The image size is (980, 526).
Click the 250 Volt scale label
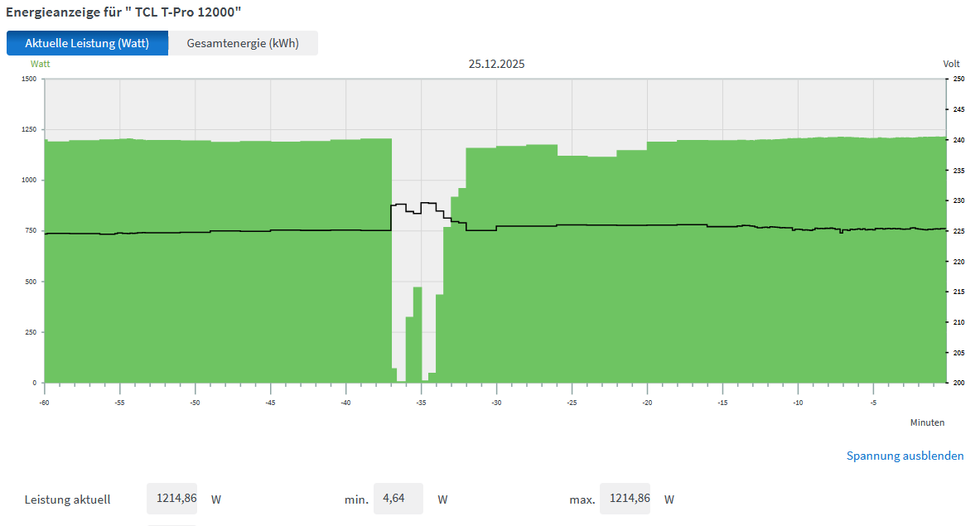click(x=958, y=79)
